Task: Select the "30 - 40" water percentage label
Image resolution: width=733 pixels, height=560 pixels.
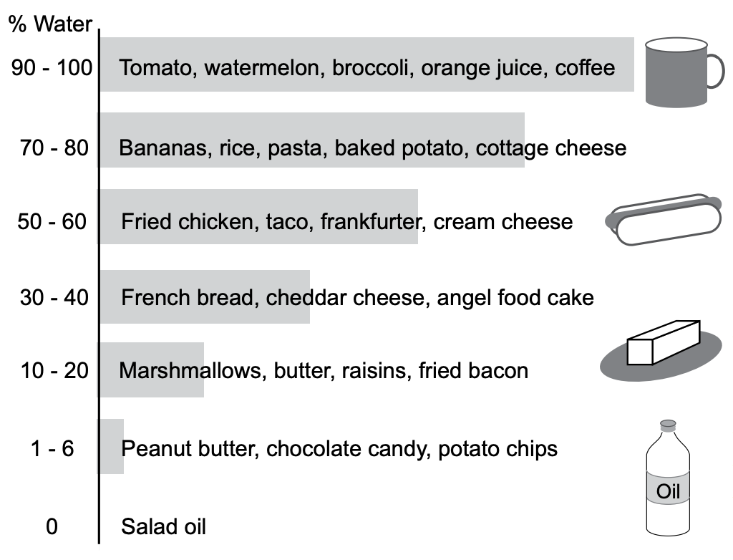Action: tap(54, 296)
